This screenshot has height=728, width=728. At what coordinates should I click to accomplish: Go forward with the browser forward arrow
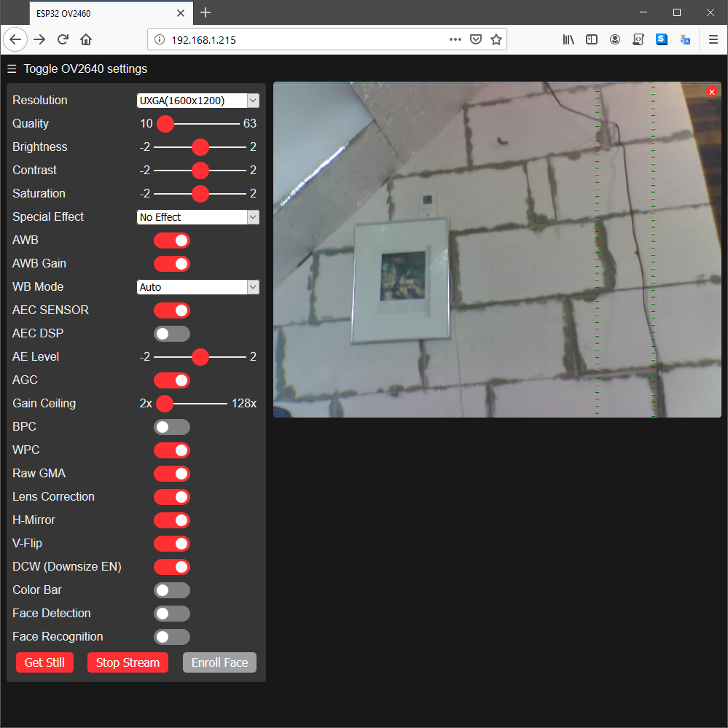click(39, 39)
